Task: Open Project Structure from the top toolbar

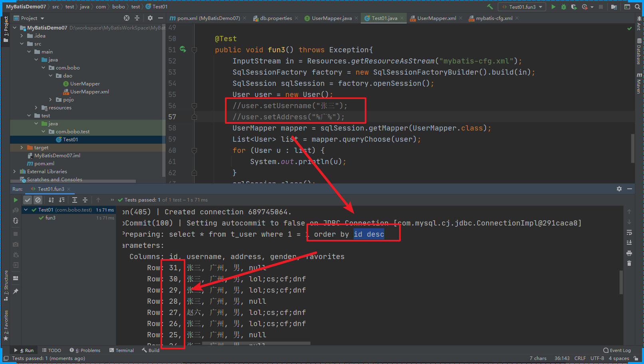Action: coord(614,7)
